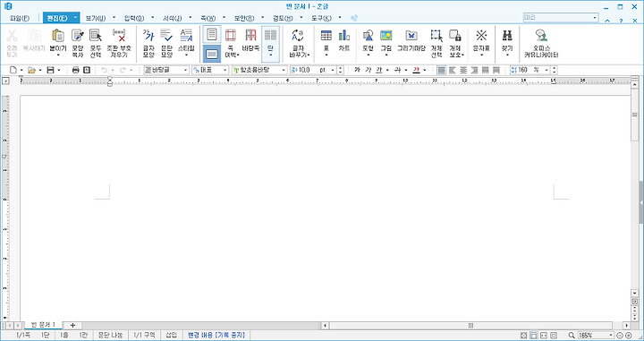This screenshot has height=341, width=644.
Task: Insert a Chart (차트) icon
Action: pos(344,35)
